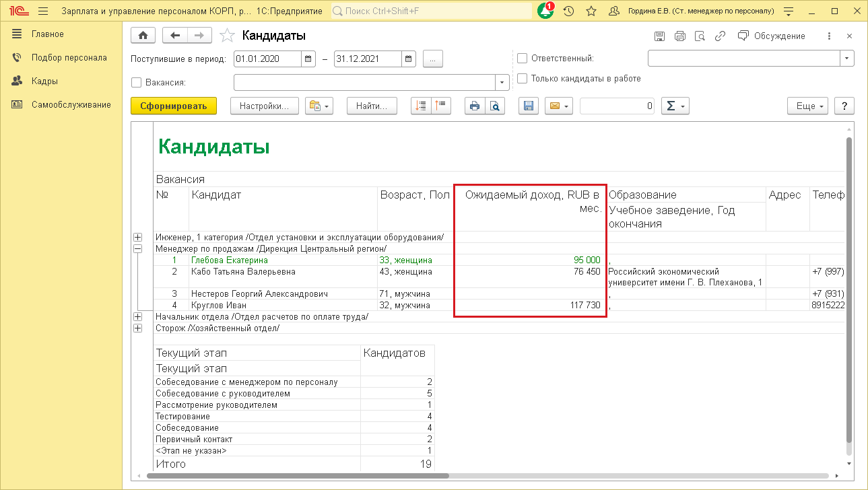Open the sum function dropdown

pos(675,106)
